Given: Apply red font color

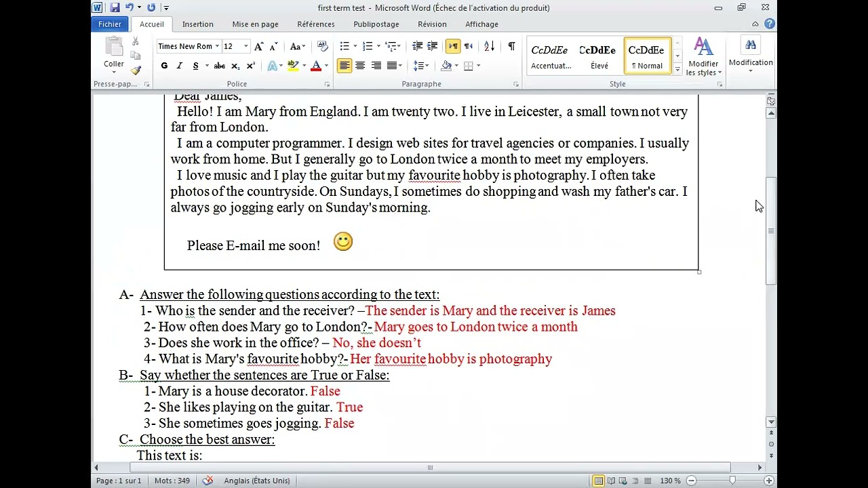Looking at the screenshot, I should (316, 66).
